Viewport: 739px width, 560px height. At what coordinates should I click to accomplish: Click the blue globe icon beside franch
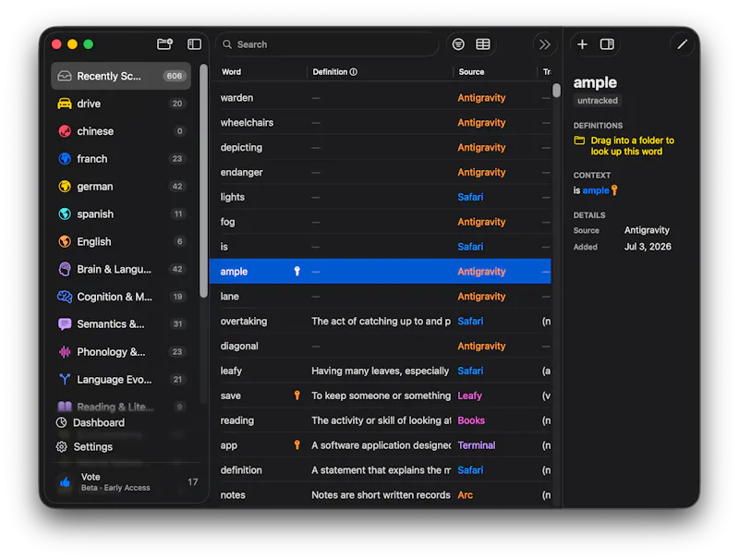pos(65,159)
